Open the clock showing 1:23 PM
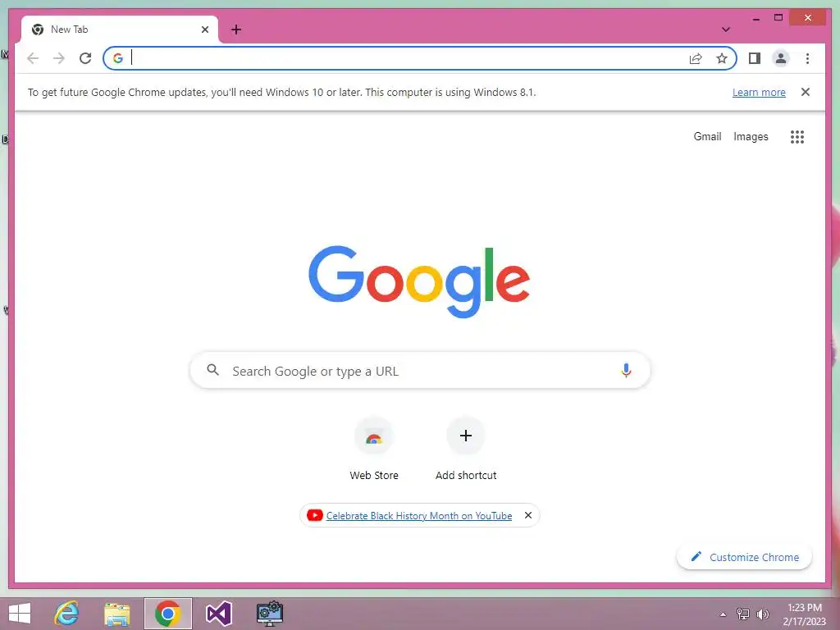This screenshot has width=840, height=630. (x=804, y=614)
